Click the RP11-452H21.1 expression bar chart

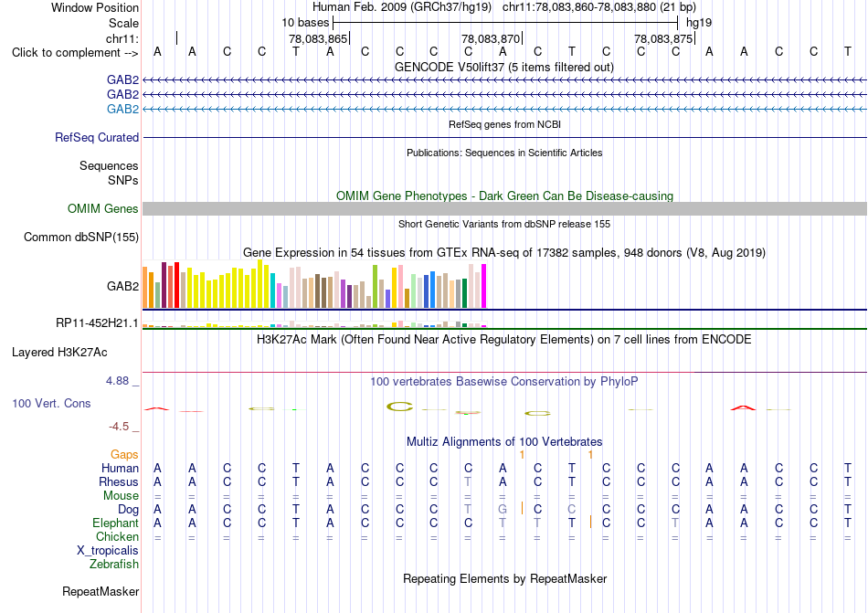314,324
